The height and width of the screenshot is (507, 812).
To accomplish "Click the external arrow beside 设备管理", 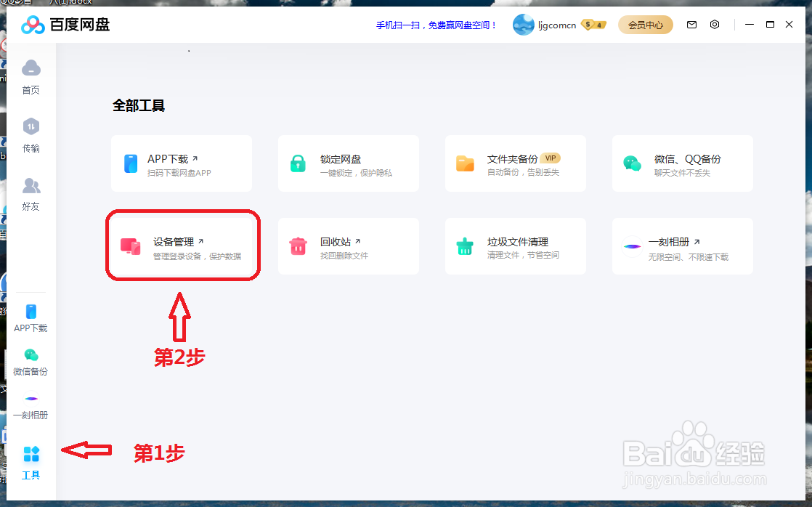I will pos(201,241).
